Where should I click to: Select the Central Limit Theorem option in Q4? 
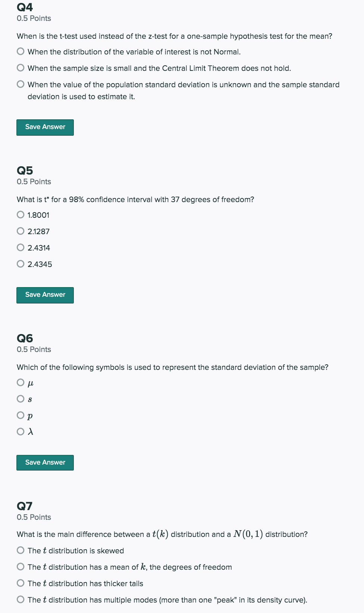(20, 68)
